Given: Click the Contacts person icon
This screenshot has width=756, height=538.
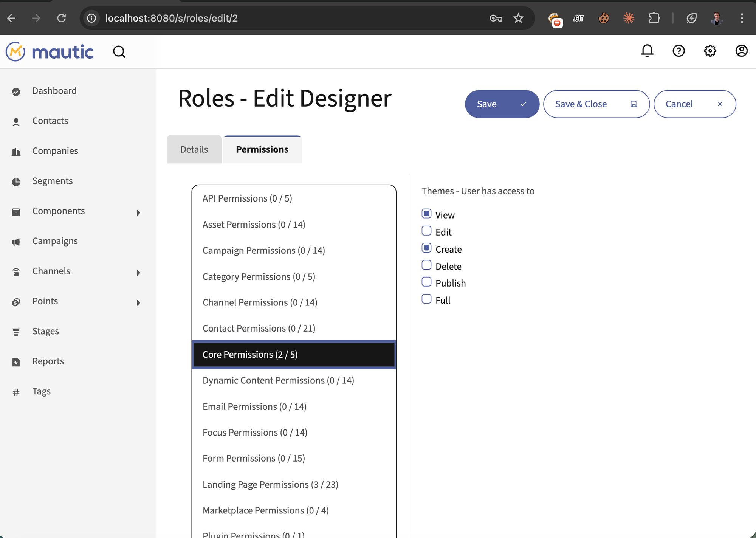Looking at the screenshot, I should (16, 122).
